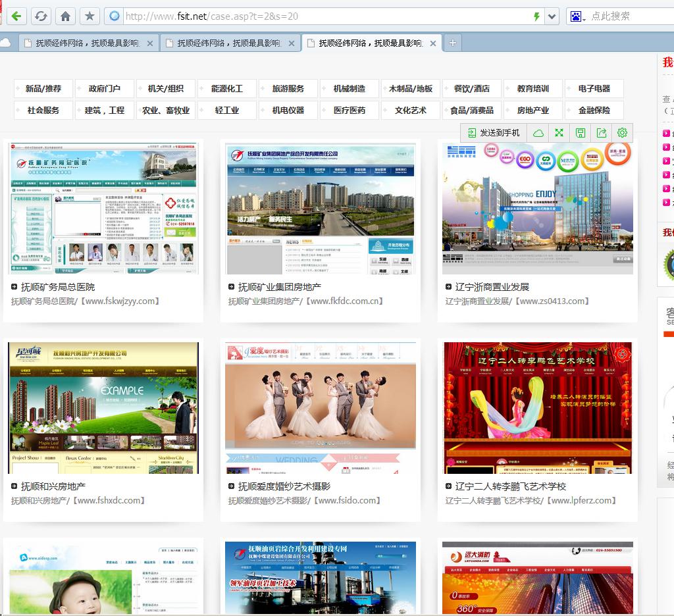Open the 电子电器 category
The image size is (674, 616).
[x=594, y=89]
